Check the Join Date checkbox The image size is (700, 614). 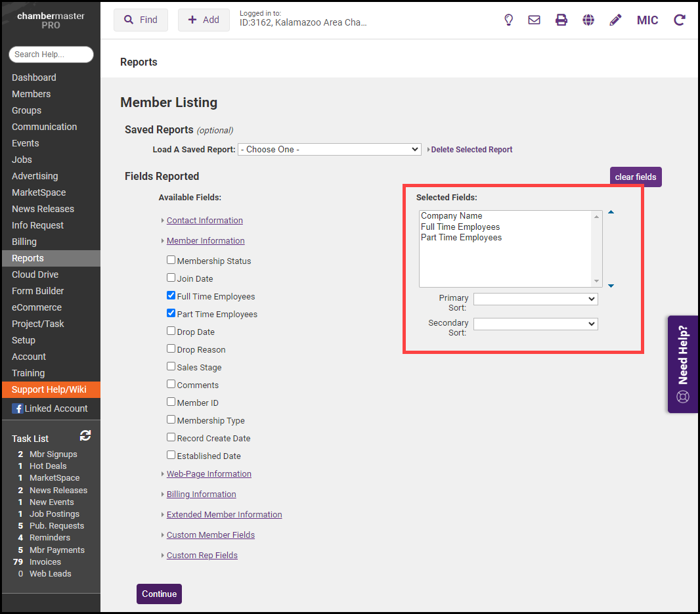click(171, 278)
